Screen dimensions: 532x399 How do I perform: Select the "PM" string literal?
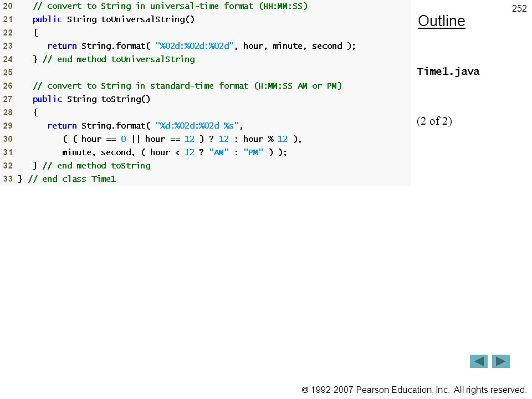pos(253,152)
